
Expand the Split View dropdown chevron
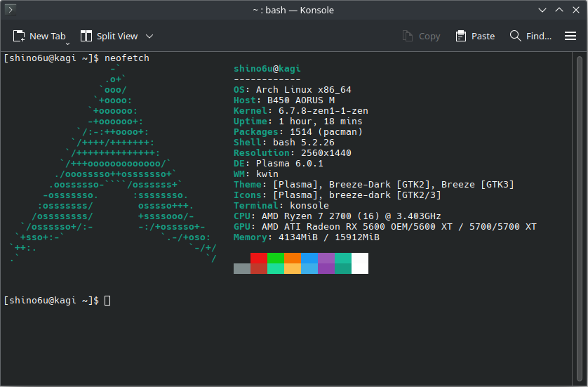(149, 37)
